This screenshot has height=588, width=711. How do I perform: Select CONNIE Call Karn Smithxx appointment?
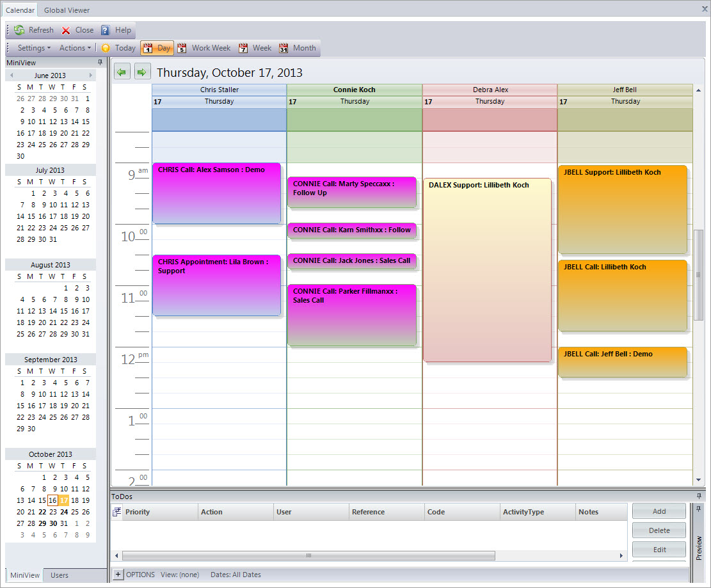[x=352, y=230]
